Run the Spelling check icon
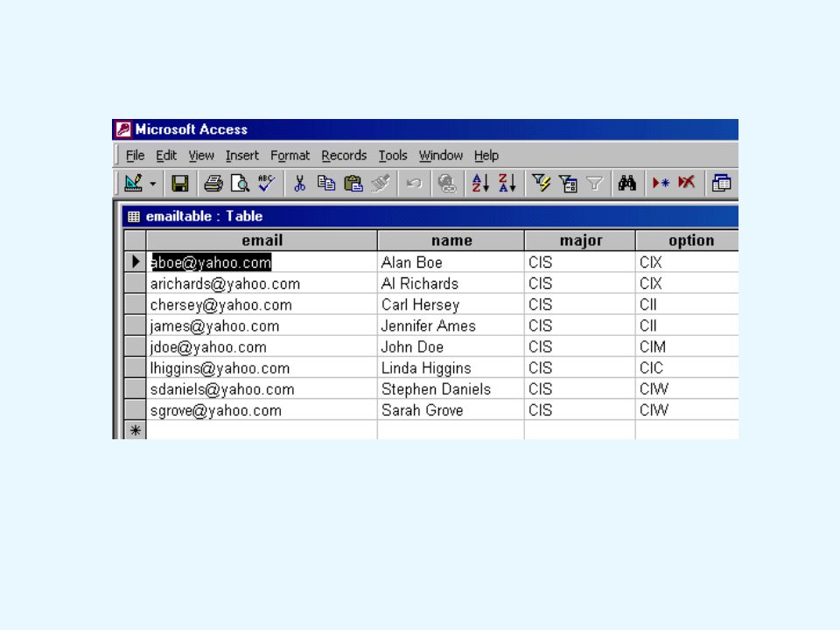Screen dimensions: 840x630 266,184
